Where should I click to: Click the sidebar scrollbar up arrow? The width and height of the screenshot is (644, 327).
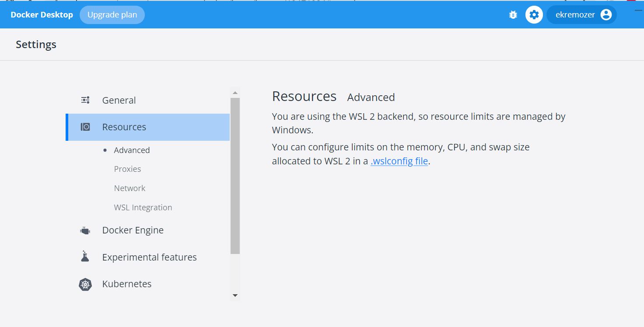click(235, 93)
